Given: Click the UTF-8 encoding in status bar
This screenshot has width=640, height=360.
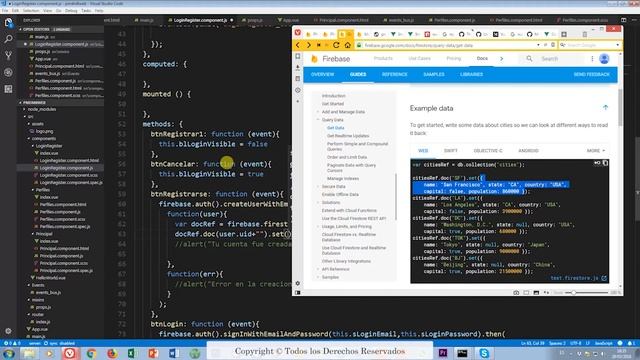Looking at the screenshot, I should tap(576, 343).
